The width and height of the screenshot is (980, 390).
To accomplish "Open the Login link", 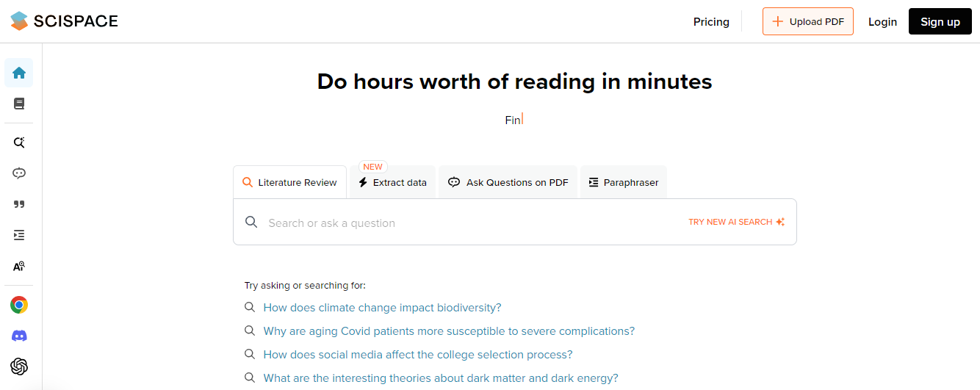I will pyautogui.click(x=882, y=22).
